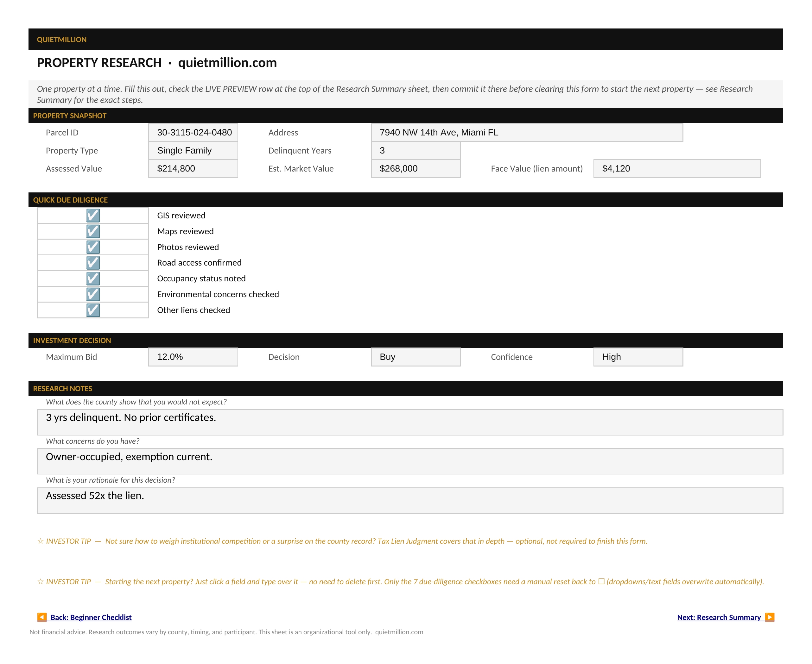Viewport: 812px width, 664px height.
Task: Open the Confidence dropdown showing High
Action: pos(638,357)
